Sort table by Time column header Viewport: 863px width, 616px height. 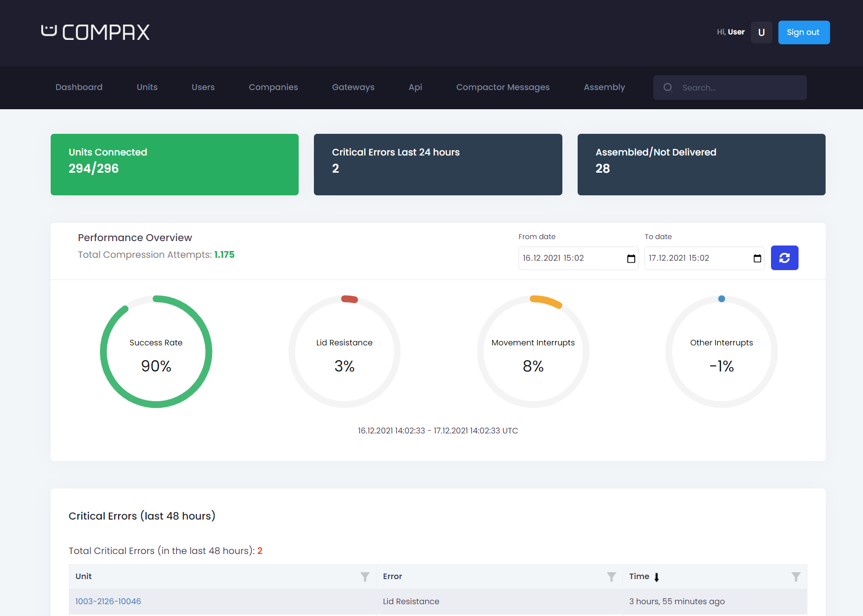[x=639, y=577]
